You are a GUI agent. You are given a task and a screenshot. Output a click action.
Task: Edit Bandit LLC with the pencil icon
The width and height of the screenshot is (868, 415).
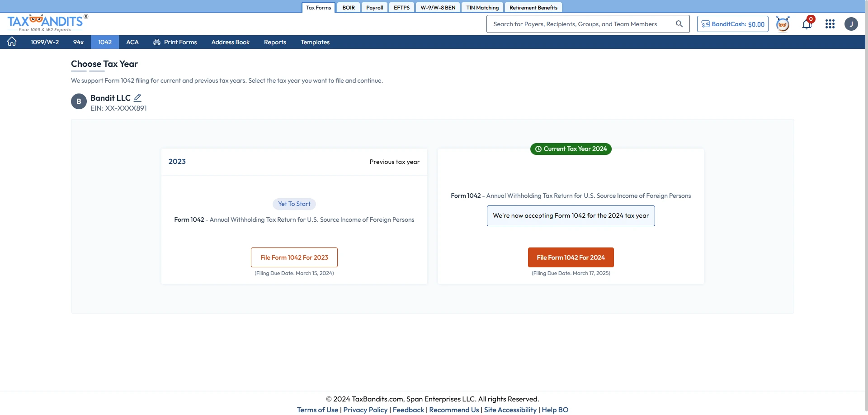click(138, 98)
